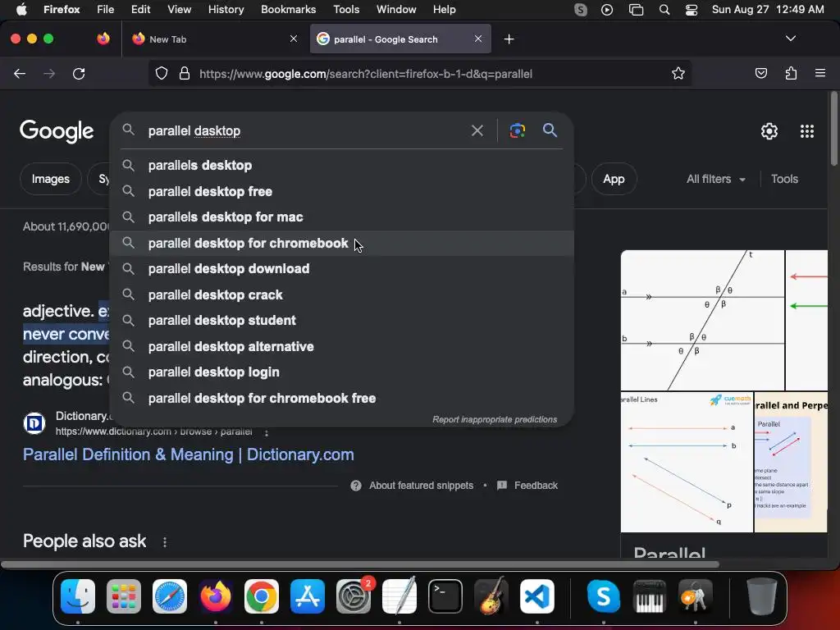Image resolution: width=840 pixels, height=630 pixels.
Task: Pick suggestion parallel desktop for chromebook
Action: (x=342, y=243)
